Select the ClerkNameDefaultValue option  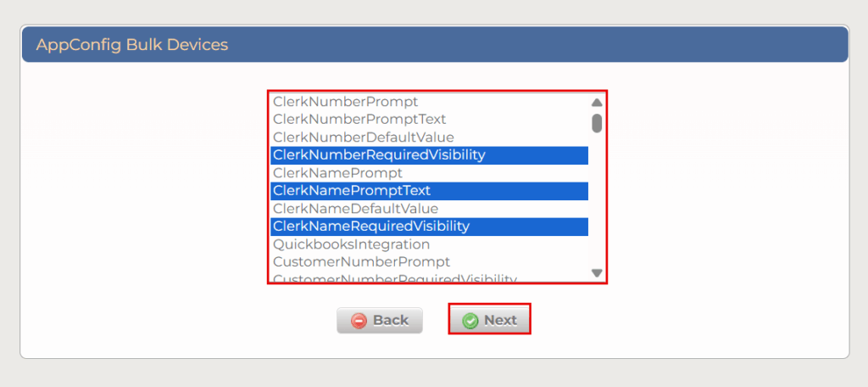click(x=355, y=209)
